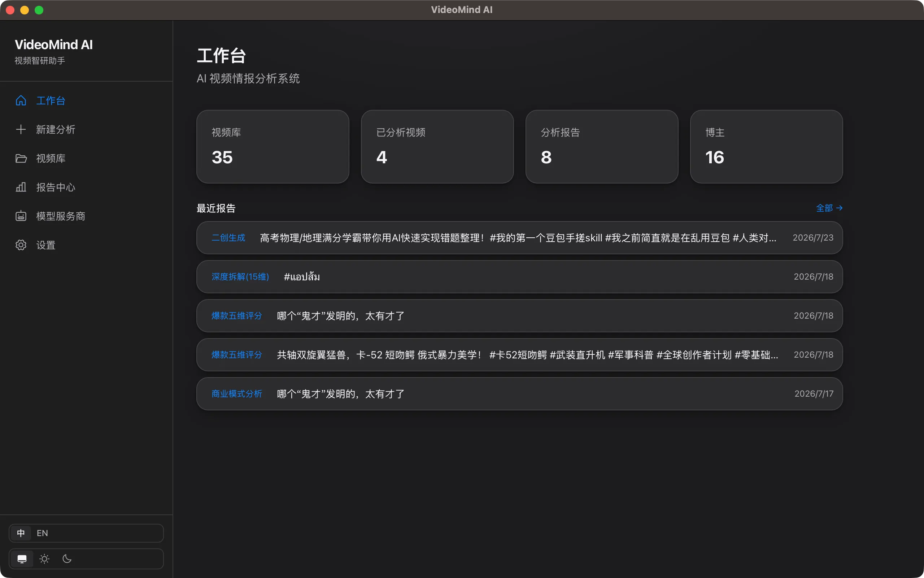Open the 深度拆解(15维) report row
The width and height of the screenshot is (924, 578).
pyautogui.click(x=519, y=277)
